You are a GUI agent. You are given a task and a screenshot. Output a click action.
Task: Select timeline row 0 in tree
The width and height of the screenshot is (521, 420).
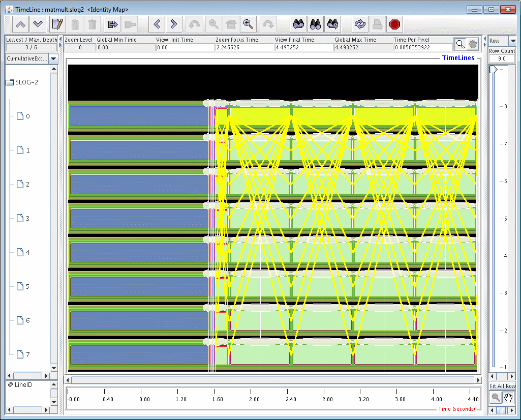pos(23,116)
